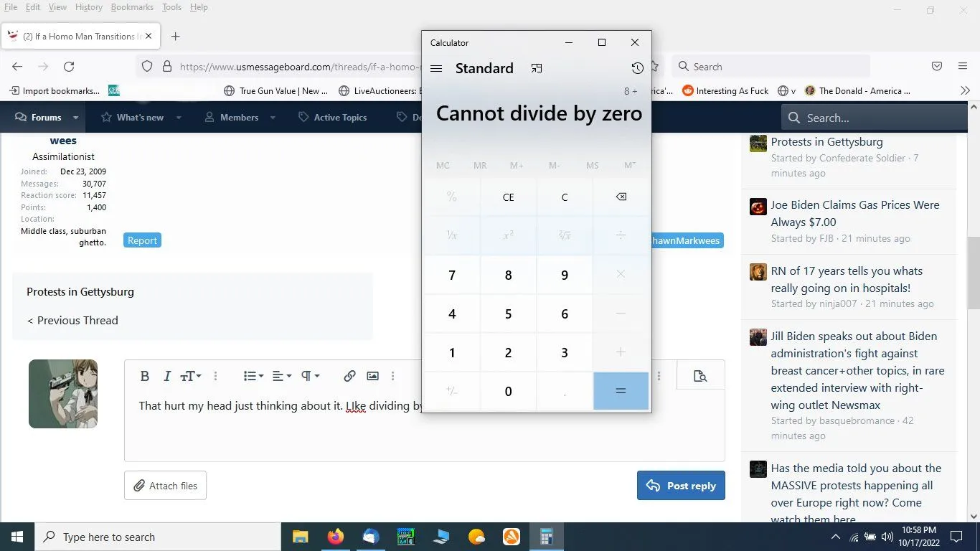Toggle the editor preview mode
980x551 pixels.
point(700,376)
